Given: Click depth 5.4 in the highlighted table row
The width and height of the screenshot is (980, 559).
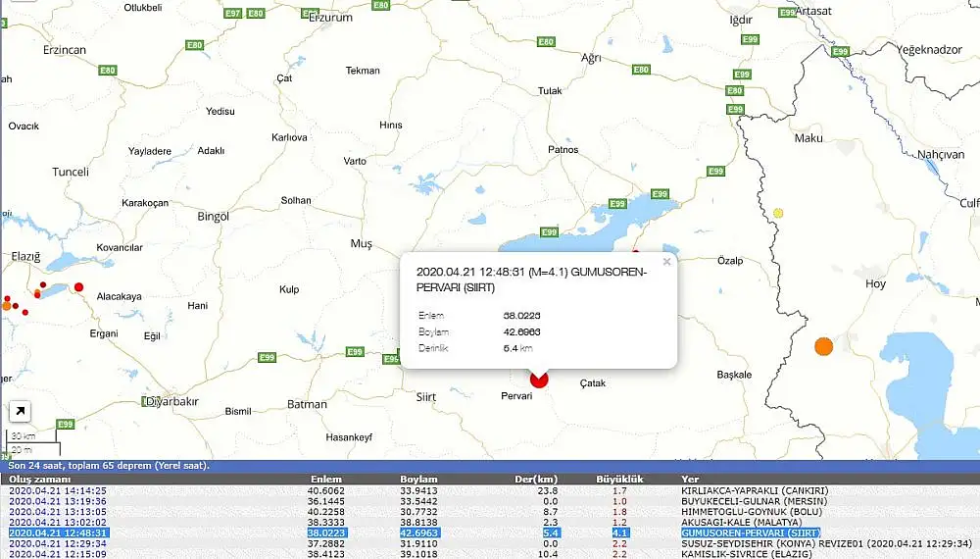Looking at the screenshot, I should (x=551, y=534).
